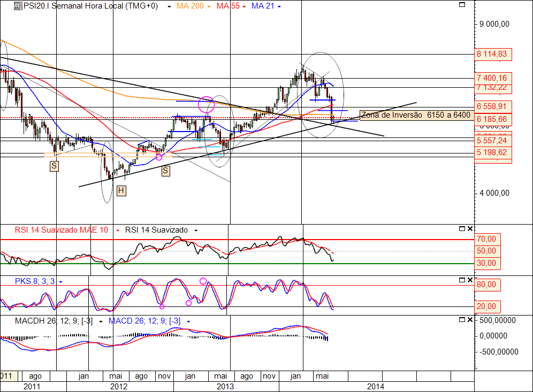Click the large magenta circle marker on chart
The image size is (533, 392).
click(207, 105)
